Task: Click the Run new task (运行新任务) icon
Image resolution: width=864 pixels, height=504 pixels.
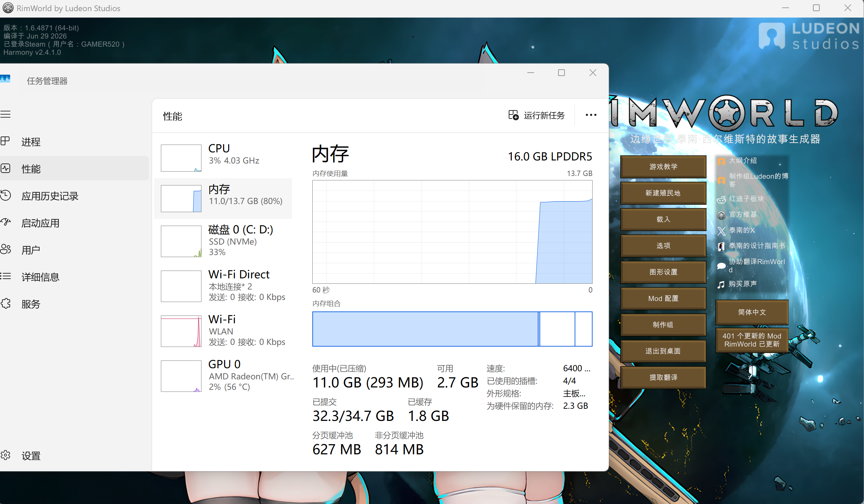Action: [513, 115]
